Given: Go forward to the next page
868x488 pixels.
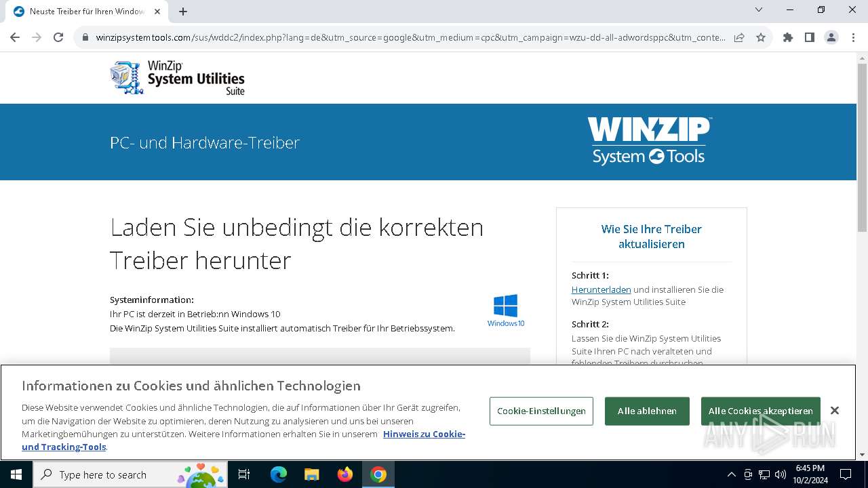Looking at the screenshot, I should pyautogui.click(x=37, y=37).
